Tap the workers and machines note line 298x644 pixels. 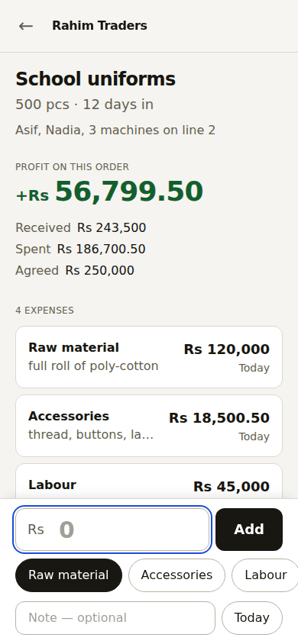pyautogui.click(x=115, y=130)
